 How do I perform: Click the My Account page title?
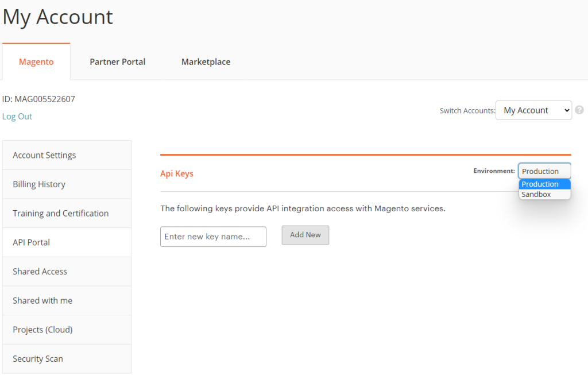pyautogui.click(x=58, y=17)
